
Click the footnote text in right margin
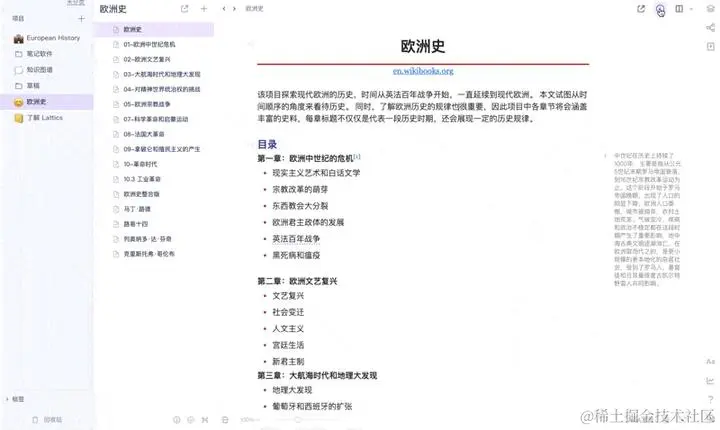647,220
